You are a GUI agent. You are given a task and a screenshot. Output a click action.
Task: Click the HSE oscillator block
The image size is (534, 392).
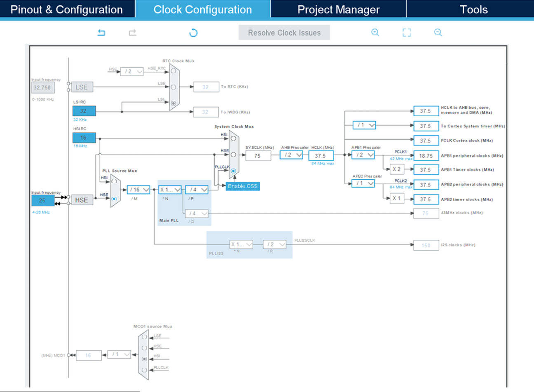click(82, 200)
